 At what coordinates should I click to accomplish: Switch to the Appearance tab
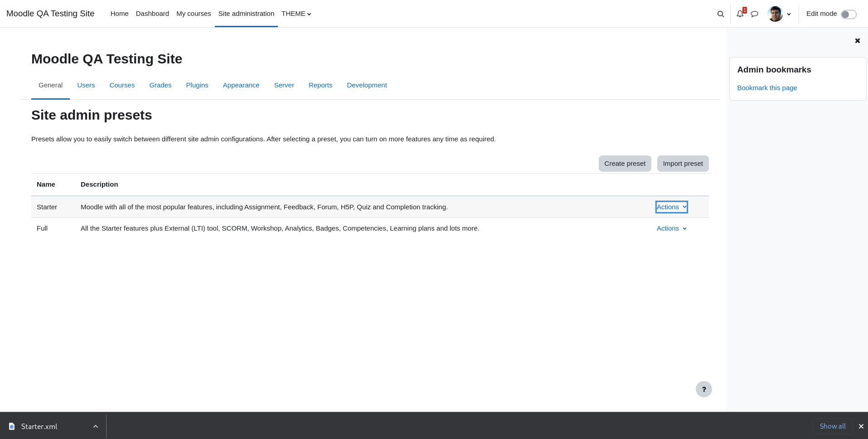coord(241,85)
